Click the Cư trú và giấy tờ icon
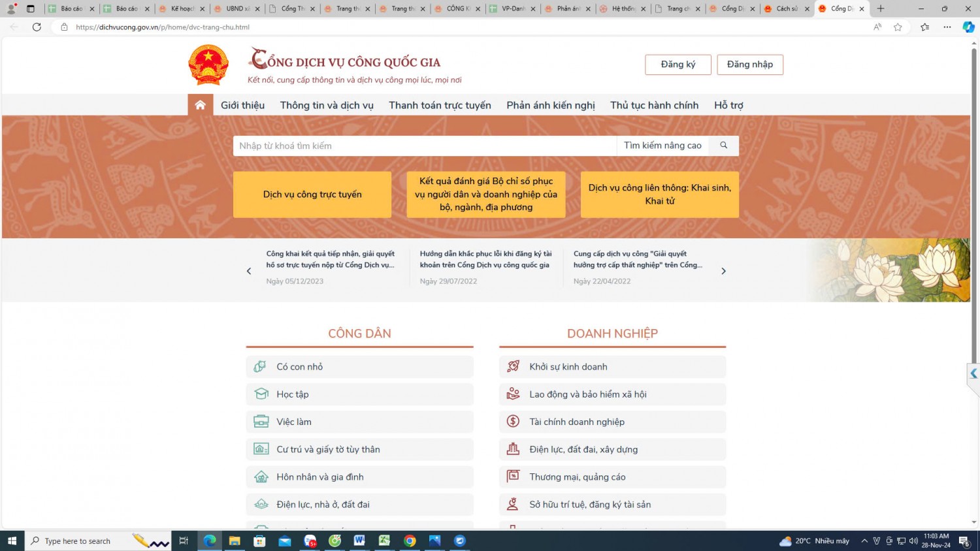The image size is (980, 551). pos(261,449)
